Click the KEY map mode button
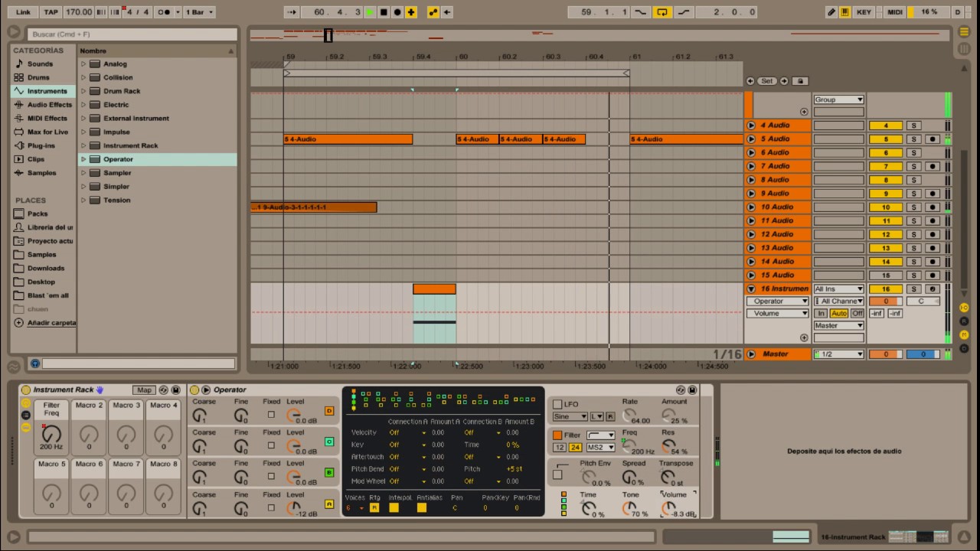 coord(864,12)
